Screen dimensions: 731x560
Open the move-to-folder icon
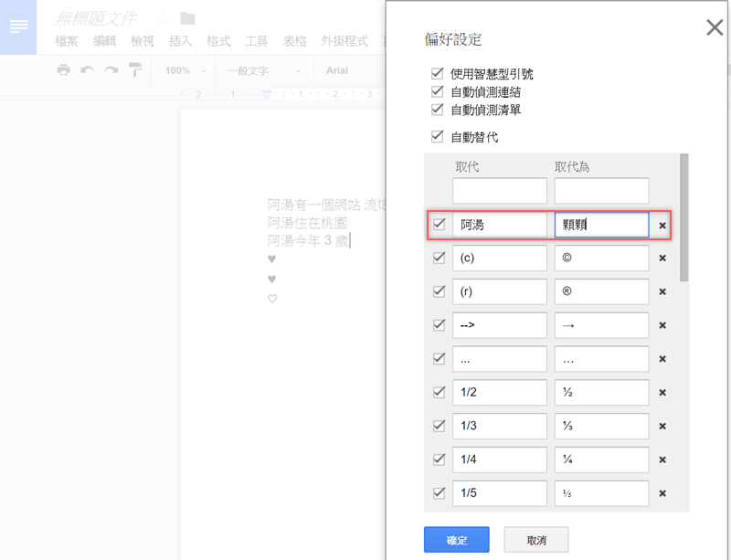point(187,18)
